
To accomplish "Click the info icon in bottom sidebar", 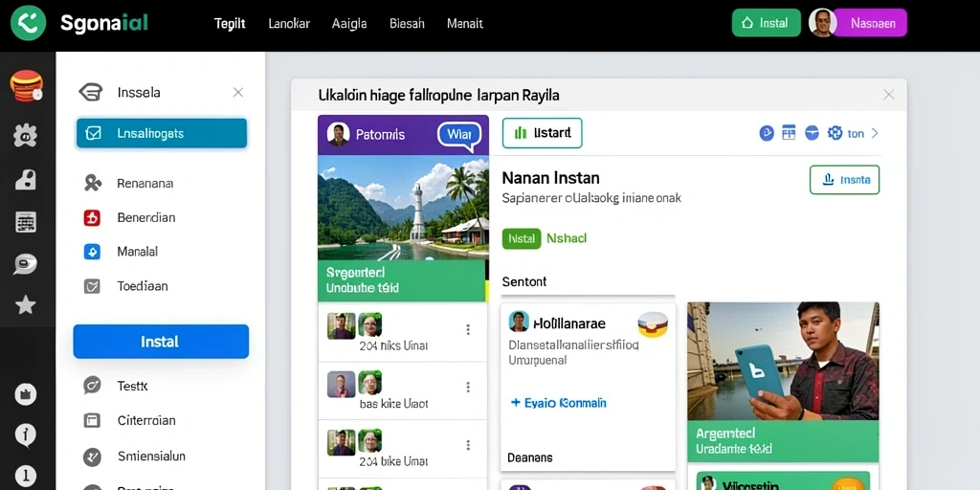I will pyautogui.click(x=26, y=435).
